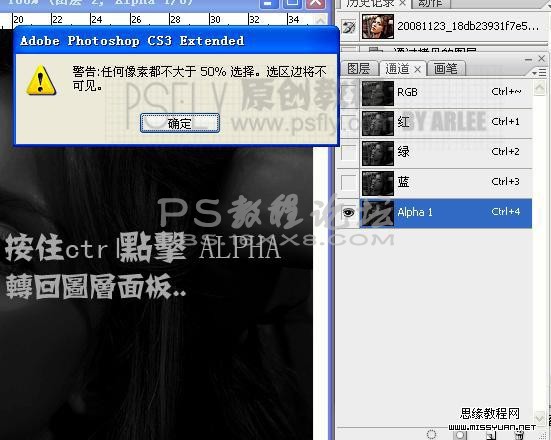The height and width of the screenshot is (440, 551).
Task: Select the snapshot thumbnail in history panel
Action: 378,26
